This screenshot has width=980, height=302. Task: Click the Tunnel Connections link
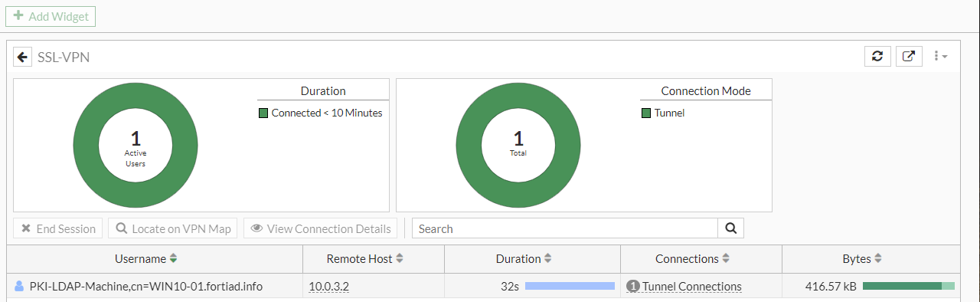click(692, 287)
